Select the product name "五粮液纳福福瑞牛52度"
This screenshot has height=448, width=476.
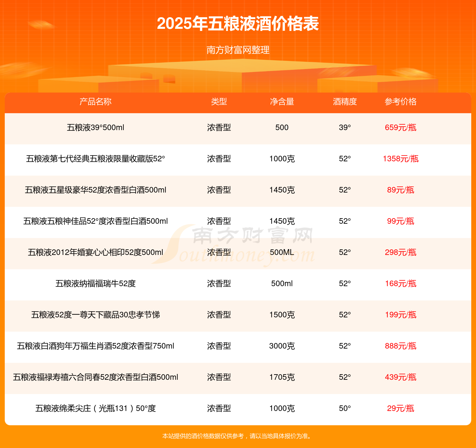tap(95, 284)
